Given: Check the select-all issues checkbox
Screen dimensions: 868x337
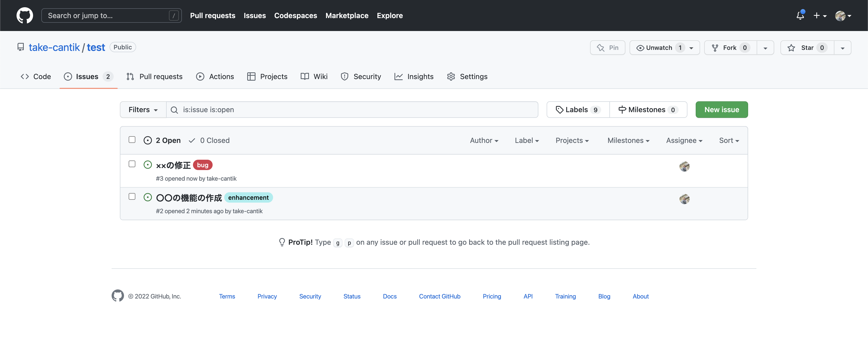Looking at the screenshot, I should pos(132,139).
